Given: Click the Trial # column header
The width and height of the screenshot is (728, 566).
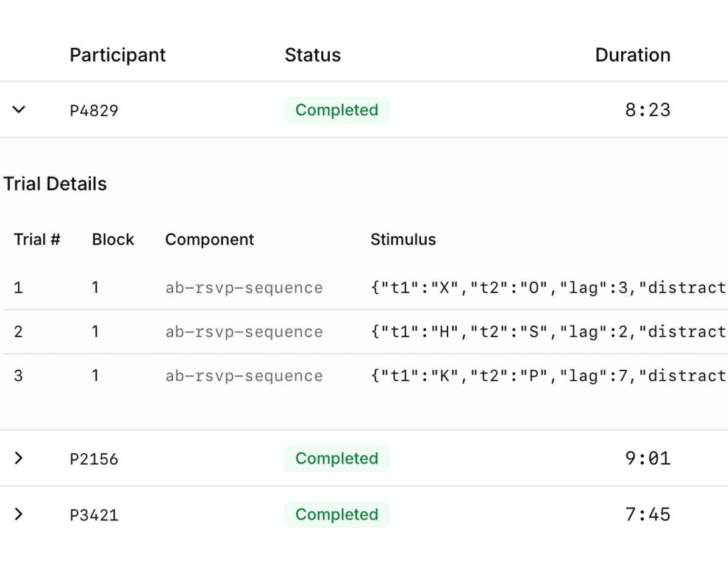Looking at the screenshot, I should pyautogui.click(x=37, y=239).
